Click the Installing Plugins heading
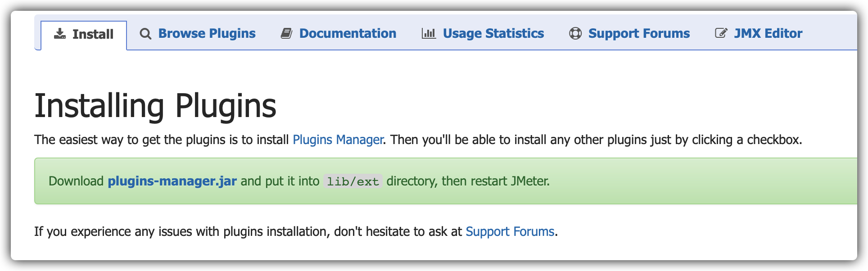This screenshot has height=271, width=868. tap(155, 106)
